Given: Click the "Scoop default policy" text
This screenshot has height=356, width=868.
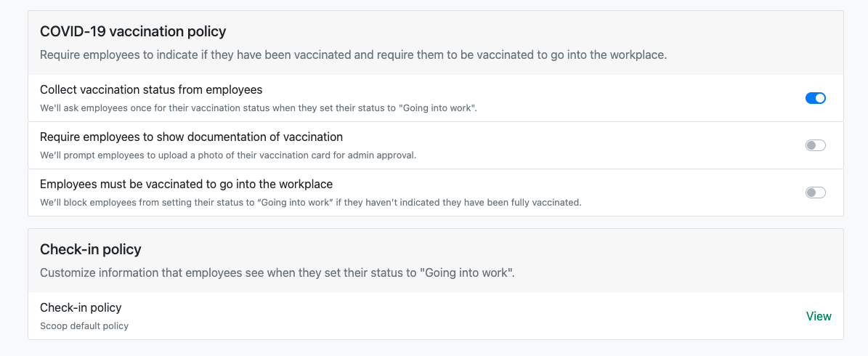Looking at the screenshot, I should [x=84, y=326].
